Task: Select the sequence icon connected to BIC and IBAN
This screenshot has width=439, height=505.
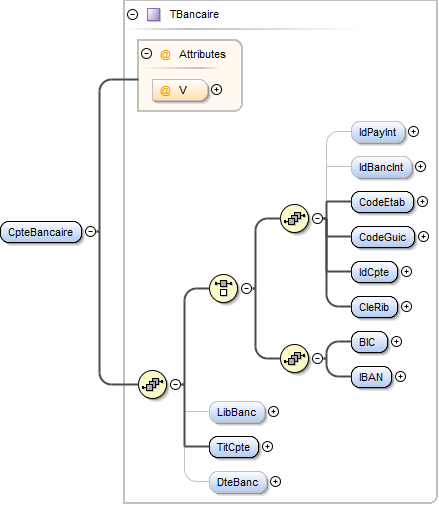Action: (x=294, y=358)
